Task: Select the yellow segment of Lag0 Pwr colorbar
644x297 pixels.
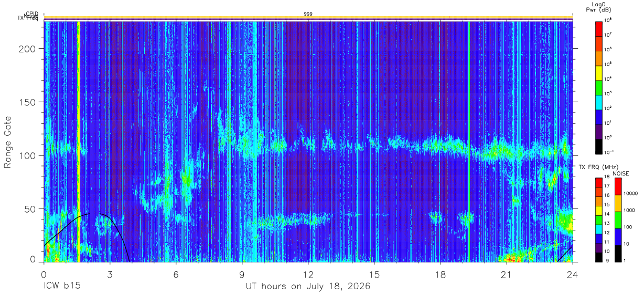Action: point(599,72)
